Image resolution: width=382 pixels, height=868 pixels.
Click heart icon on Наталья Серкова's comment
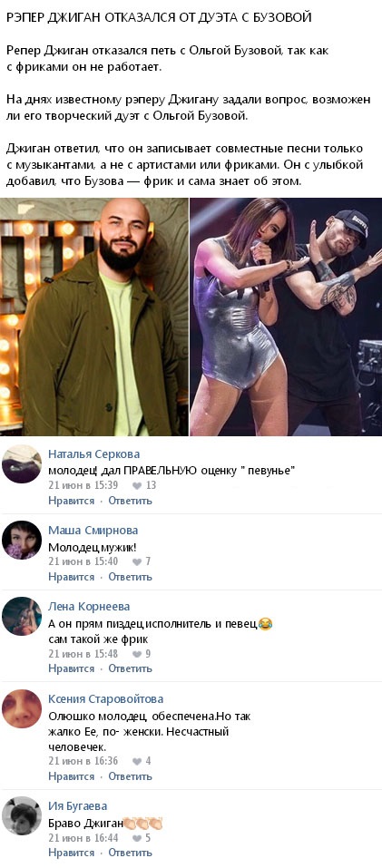[x=137, y=485]
